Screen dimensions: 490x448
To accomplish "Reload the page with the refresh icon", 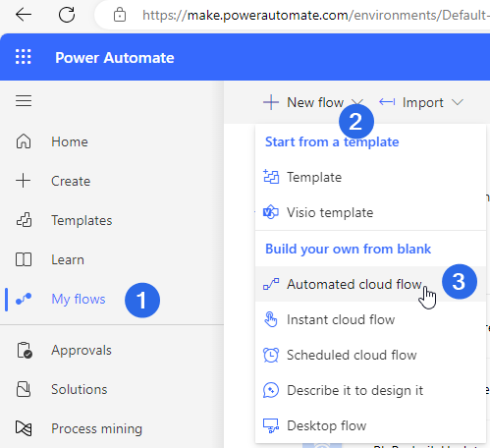I will 67,15.
